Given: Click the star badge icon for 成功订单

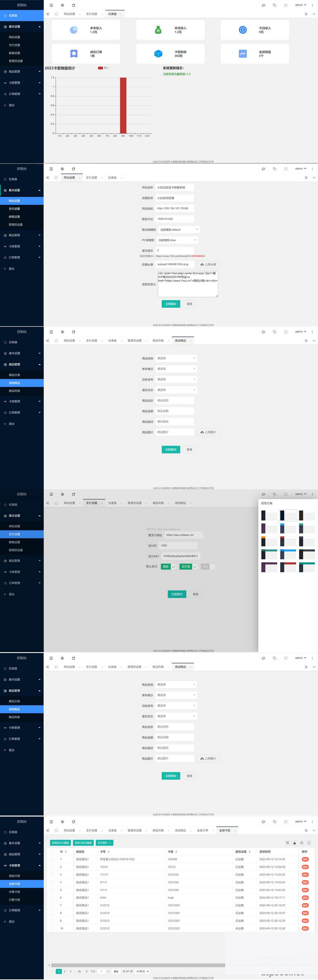Looking at the screenshot, I should coord(74,54).
